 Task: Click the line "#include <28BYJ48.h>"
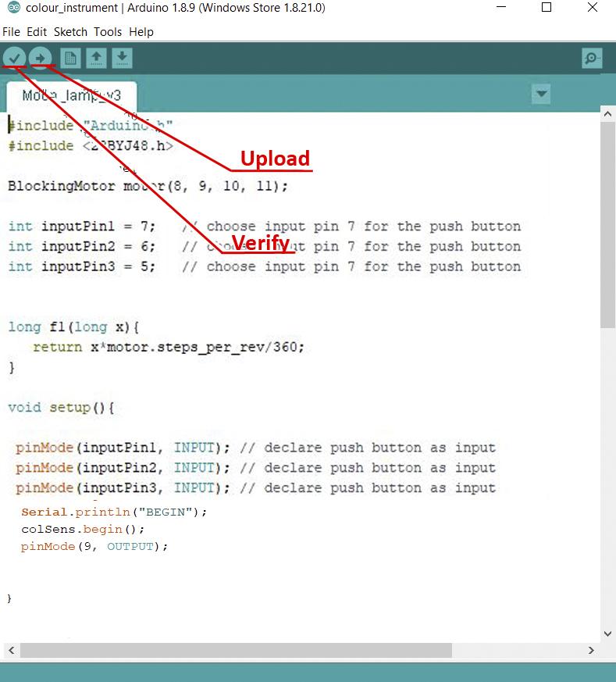pyautogui.click(x=91, y=146)
